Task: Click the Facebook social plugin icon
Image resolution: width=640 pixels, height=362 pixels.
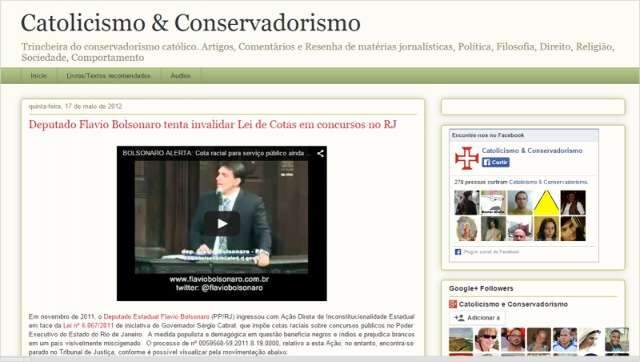Action: (x=458, y=252)
